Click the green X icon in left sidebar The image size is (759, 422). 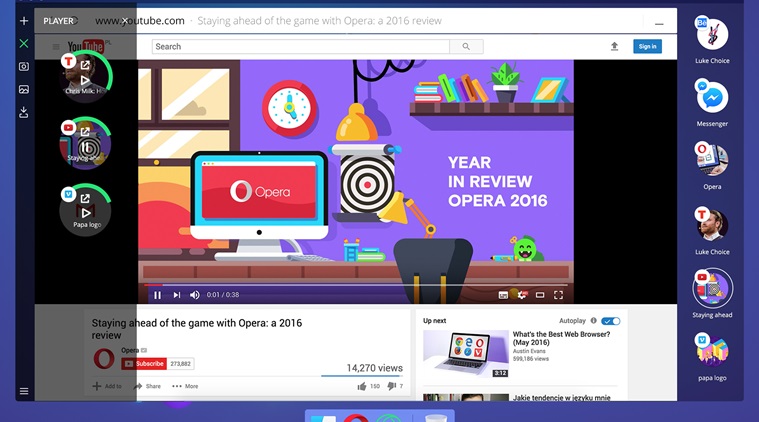tap(24, 44)
